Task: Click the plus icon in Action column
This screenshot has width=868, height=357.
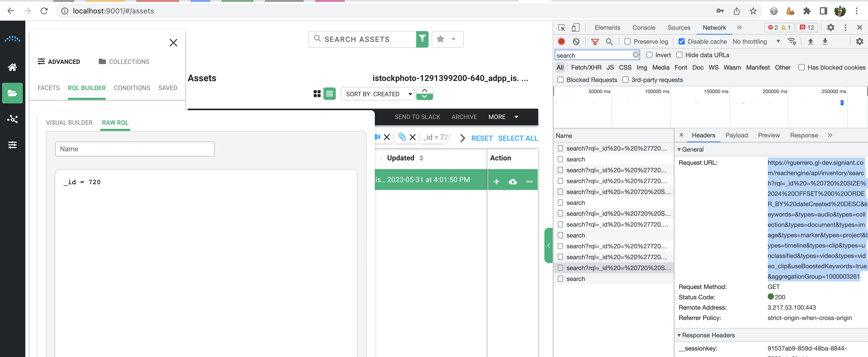Action: (x=496, y=182)
